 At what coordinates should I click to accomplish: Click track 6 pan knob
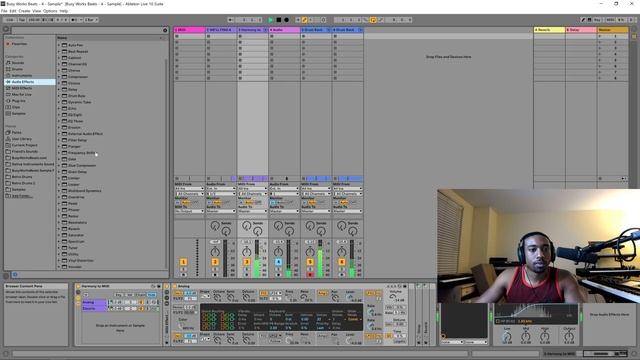342,252
